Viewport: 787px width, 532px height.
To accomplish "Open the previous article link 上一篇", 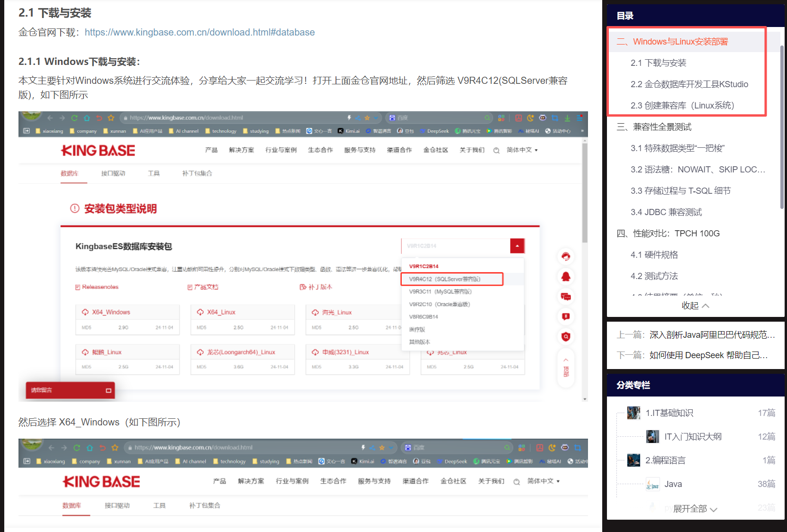I will point(696,335).
